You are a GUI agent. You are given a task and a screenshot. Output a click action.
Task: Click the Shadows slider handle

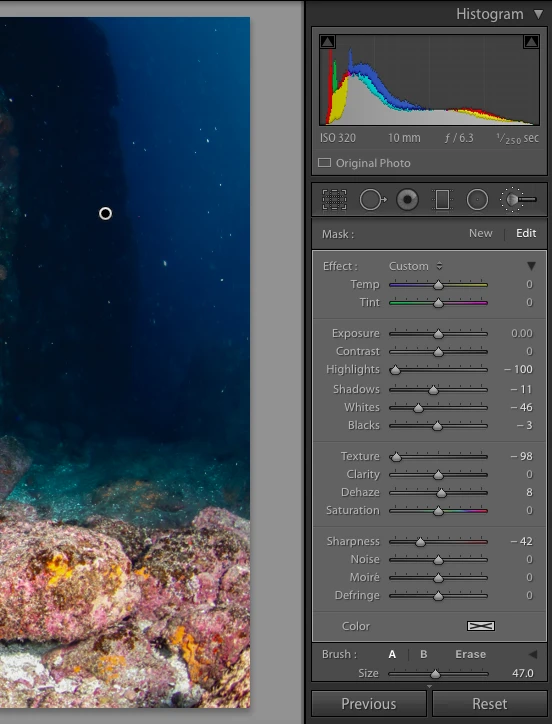[x=433, y=390]
